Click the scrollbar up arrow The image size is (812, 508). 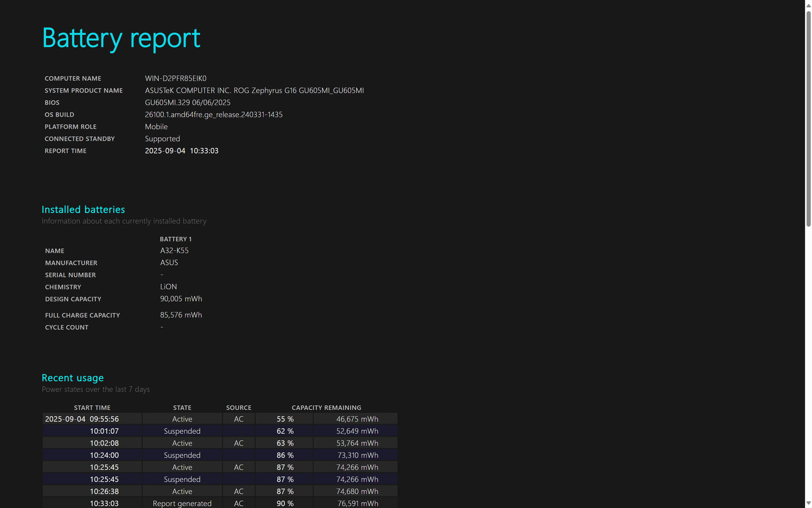click(x=808, y=5)
